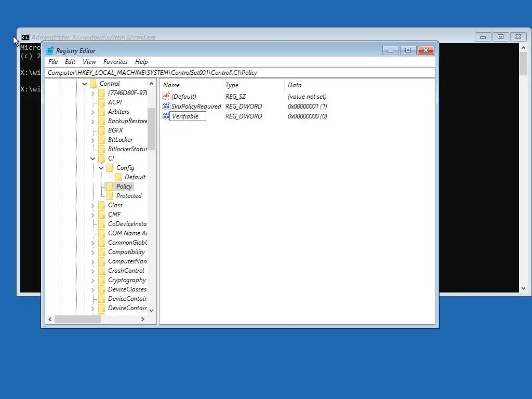This screenshot has height=399, width=532.
Task: Maximize the Registry Editor window
Action: click(x=408, y=50)
